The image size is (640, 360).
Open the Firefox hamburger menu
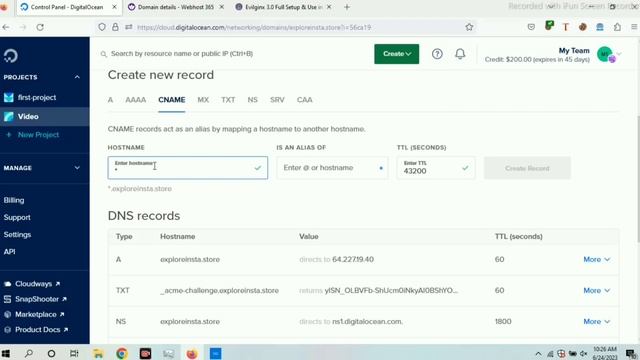634,27
